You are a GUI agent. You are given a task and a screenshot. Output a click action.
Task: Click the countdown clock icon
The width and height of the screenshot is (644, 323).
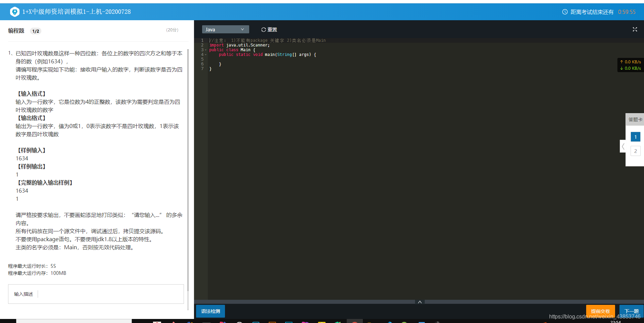tap(565, 12)
